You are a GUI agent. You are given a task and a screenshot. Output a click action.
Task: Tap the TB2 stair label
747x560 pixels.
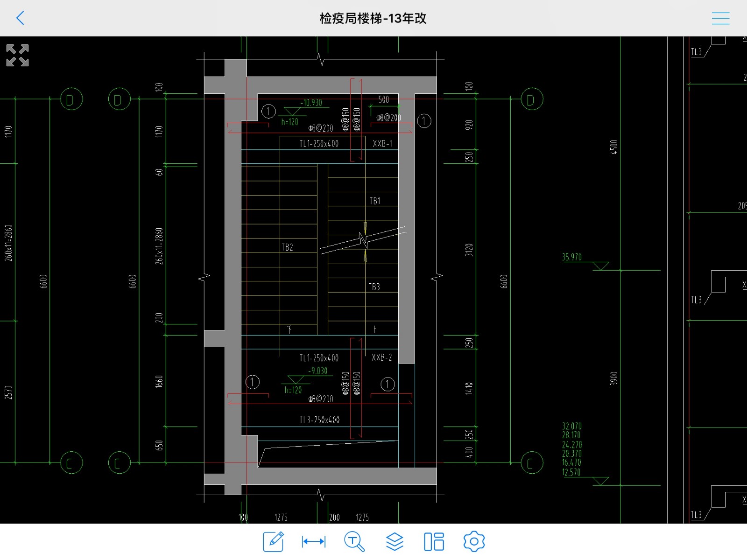287,247
